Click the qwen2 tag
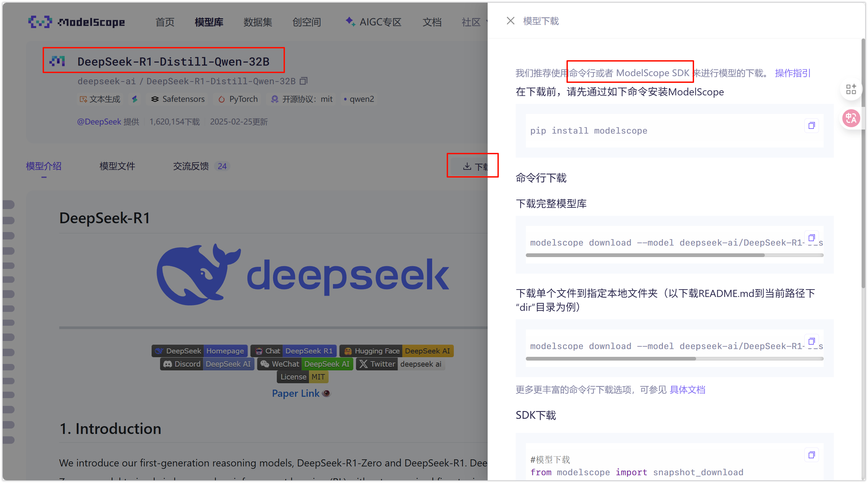The width and height of the screenshot is (868, 483). point(359,99)
